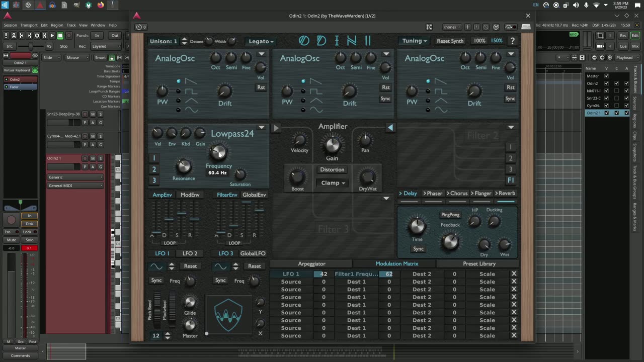Open first oscillator type dropdown arrow
The width and height of the screenshot is (644, 362).
(261, 54)
